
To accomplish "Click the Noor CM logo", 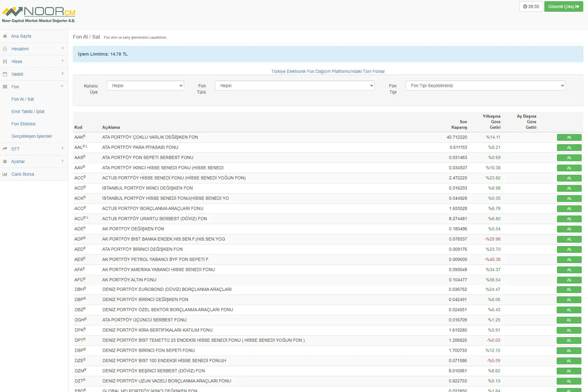I will (x=39, y=15).
